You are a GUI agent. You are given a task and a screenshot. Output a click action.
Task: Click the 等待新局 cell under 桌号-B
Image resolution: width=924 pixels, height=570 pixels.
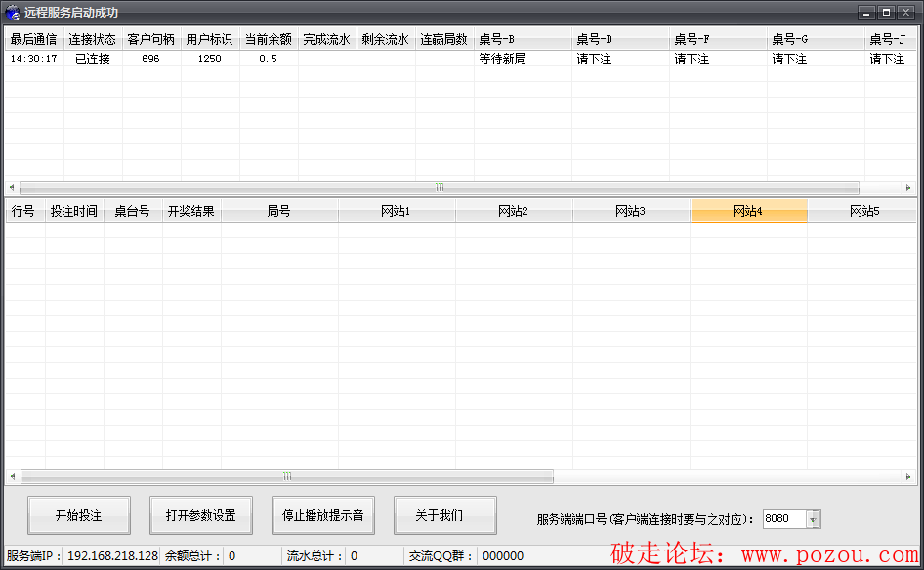[523, 59]
